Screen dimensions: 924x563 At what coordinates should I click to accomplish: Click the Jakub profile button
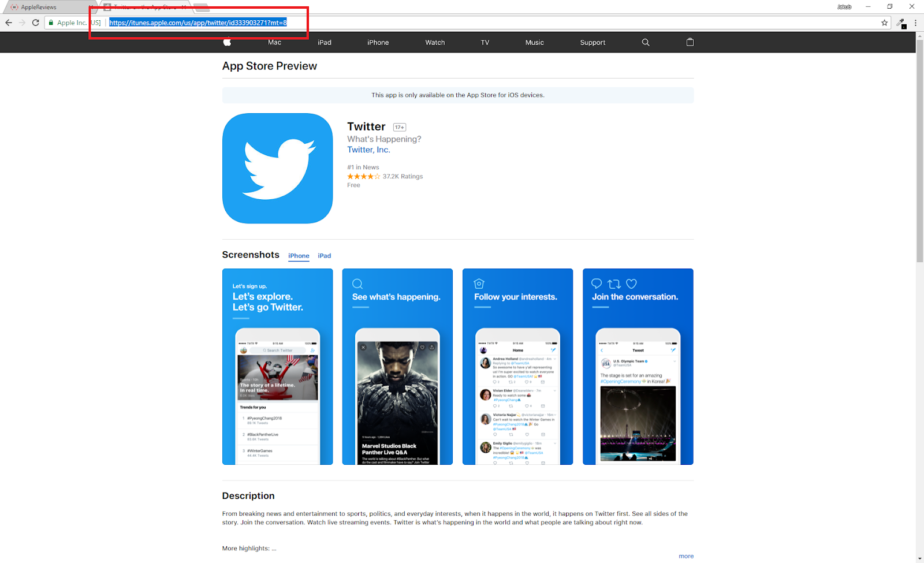[x=845, y=7]
